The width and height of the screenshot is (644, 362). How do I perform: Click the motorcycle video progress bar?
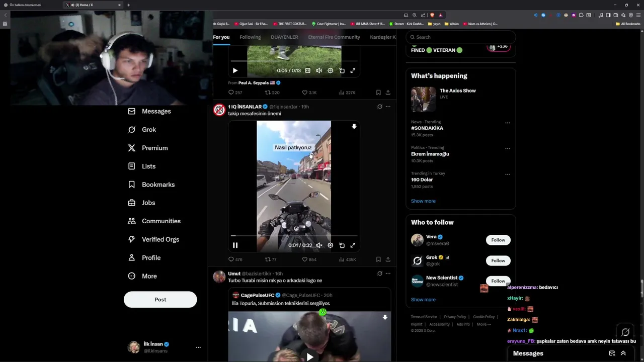click(x=294, y=235)
